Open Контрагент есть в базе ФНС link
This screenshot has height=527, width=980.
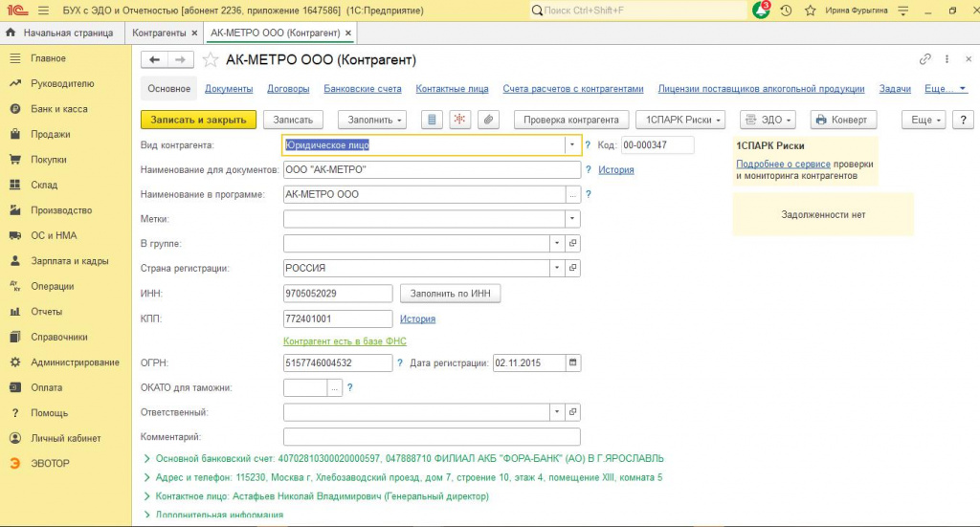pos(345,341)
